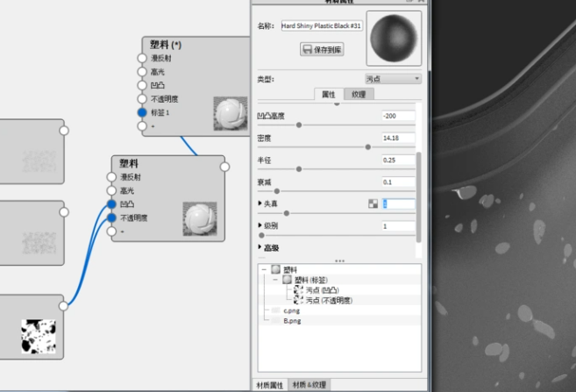Select the 高光 socket on 塑料 (*) node
Viewport: 576px width, 392px height.
pyautogui.click(x=142, y=72)
